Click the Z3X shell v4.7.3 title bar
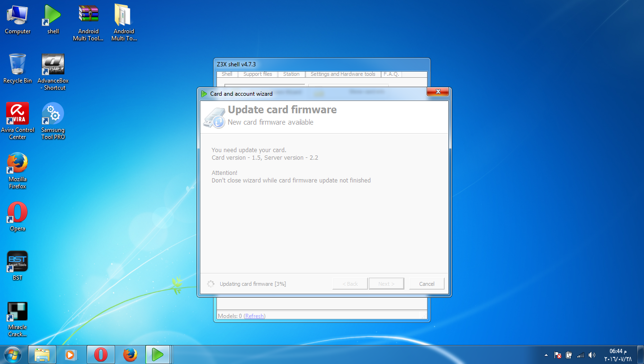The image size is (644, 364). [322, 64]
